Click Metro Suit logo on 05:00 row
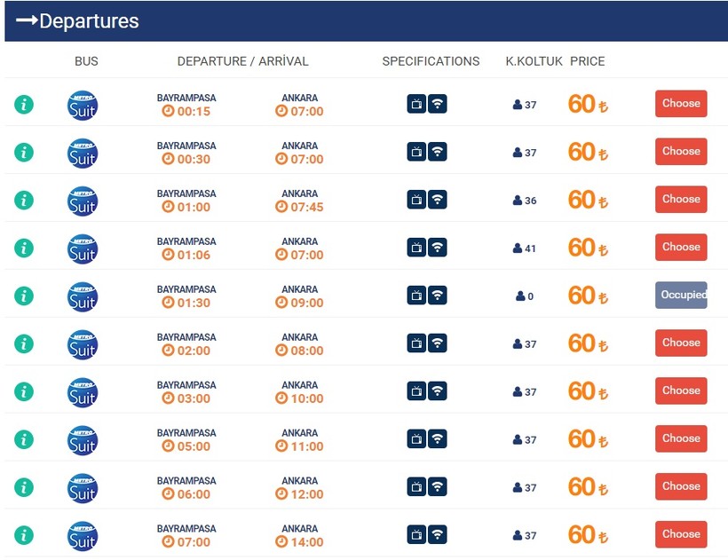This screenshot has width=728, height=560. point(83,439)
